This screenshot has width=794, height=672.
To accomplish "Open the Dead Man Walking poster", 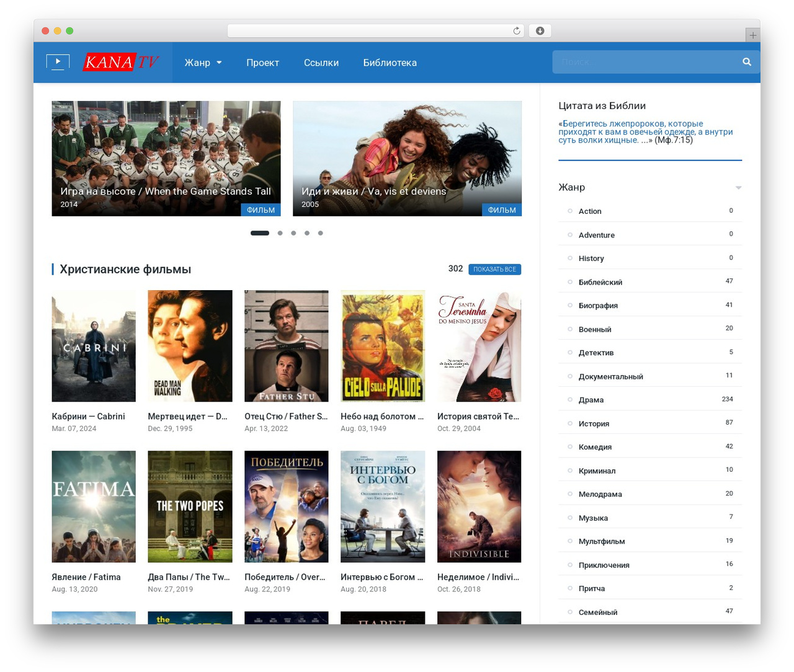I will 190,346.
